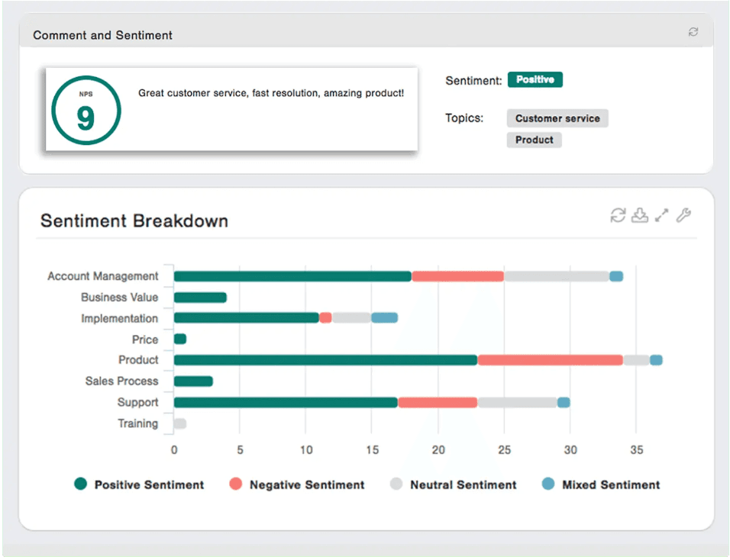730x560 pixels.
Task: Click the positive bar in the Product row
Action: pyautogui.click(x=326, y=360)
